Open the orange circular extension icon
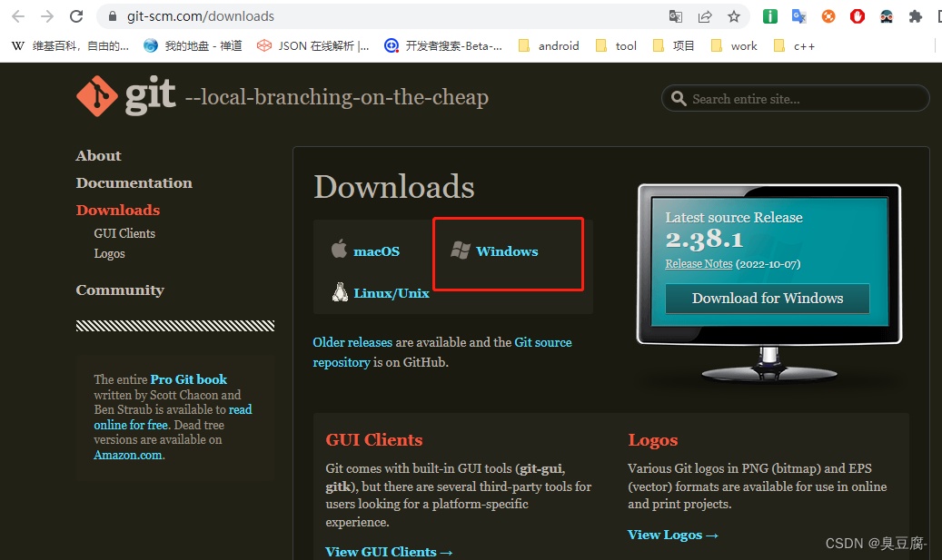Image resolution: width=942 pixels, height=560 pixels. tap(828, 16)
